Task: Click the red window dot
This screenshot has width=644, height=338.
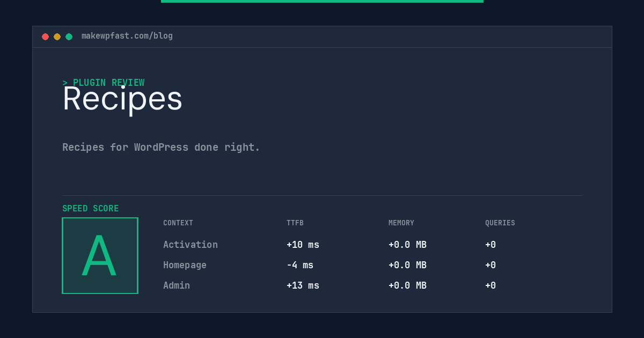Action: point(45,36)
